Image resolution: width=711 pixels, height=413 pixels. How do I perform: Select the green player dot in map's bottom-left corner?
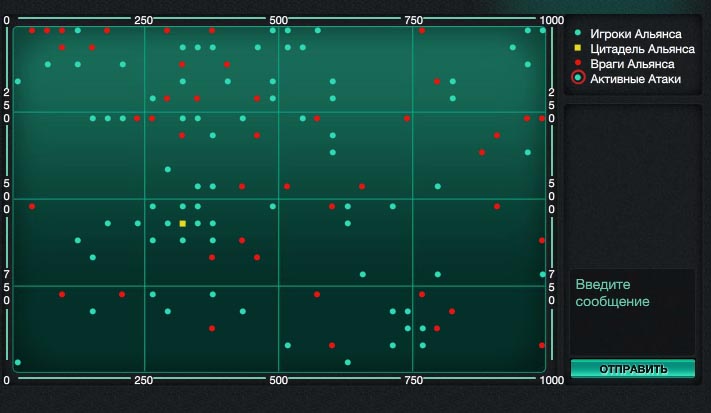coord(18,362)
